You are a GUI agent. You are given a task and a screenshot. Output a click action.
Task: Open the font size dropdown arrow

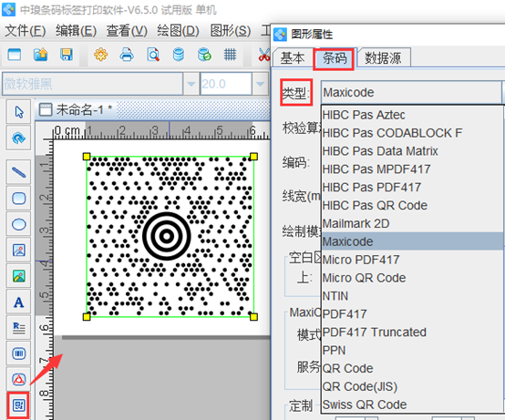[x=260, y=84]
